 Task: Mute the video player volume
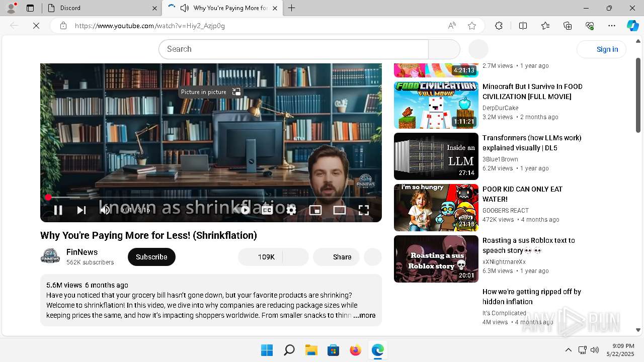[105, 210]
